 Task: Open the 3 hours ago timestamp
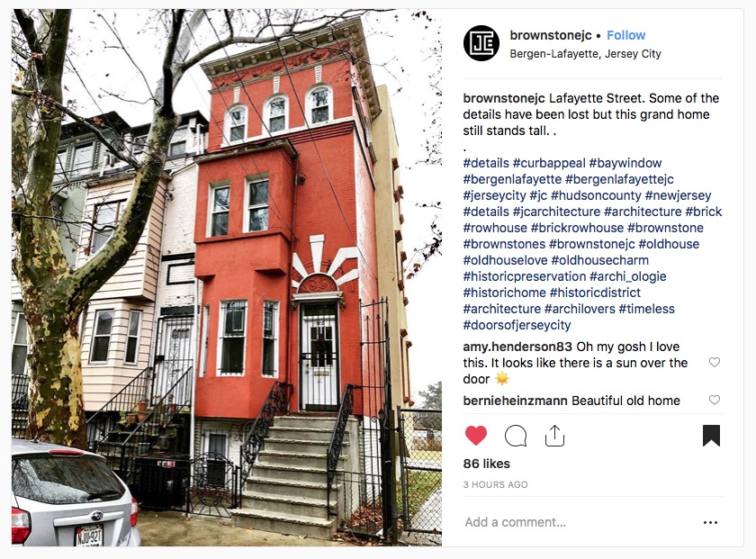coord(496,484)
